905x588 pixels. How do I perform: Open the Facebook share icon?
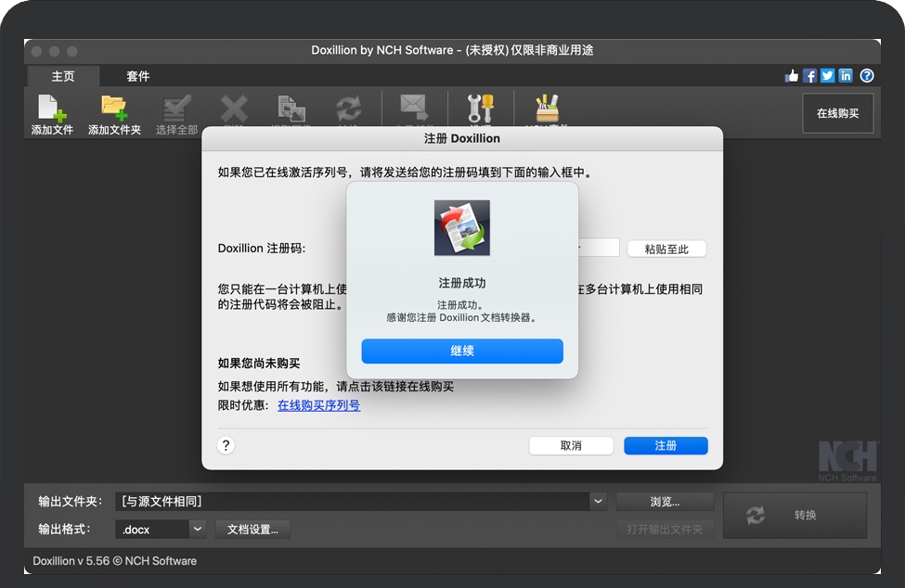809,75
